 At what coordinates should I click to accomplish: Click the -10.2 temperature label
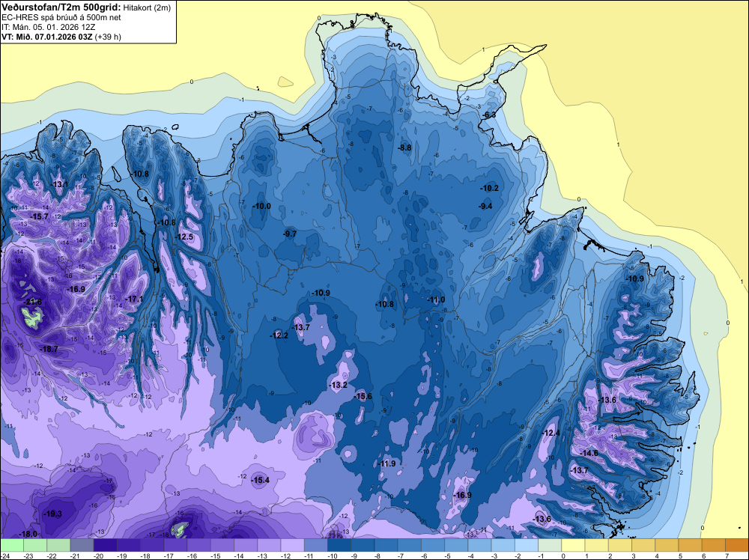point(490,188)
